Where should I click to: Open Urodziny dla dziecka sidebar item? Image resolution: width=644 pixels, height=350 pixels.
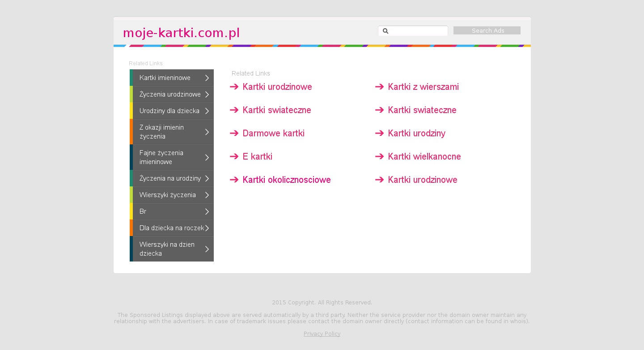pyautogui.click(x=169, y=111)
